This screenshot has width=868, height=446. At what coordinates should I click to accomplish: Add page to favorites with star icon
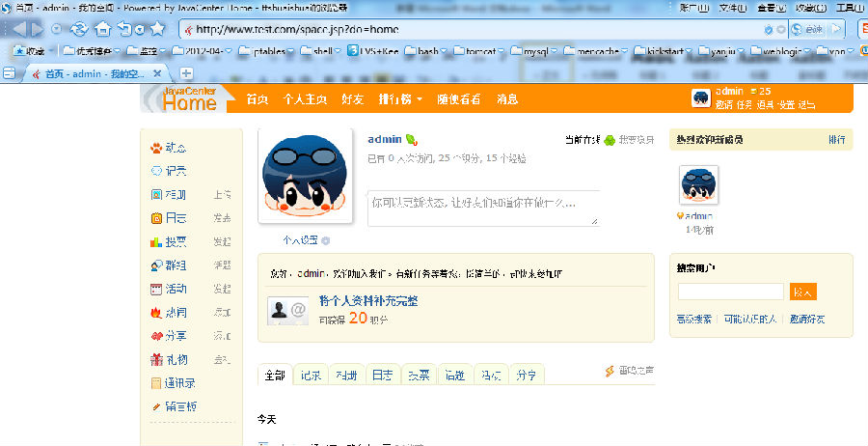[157, 28]
